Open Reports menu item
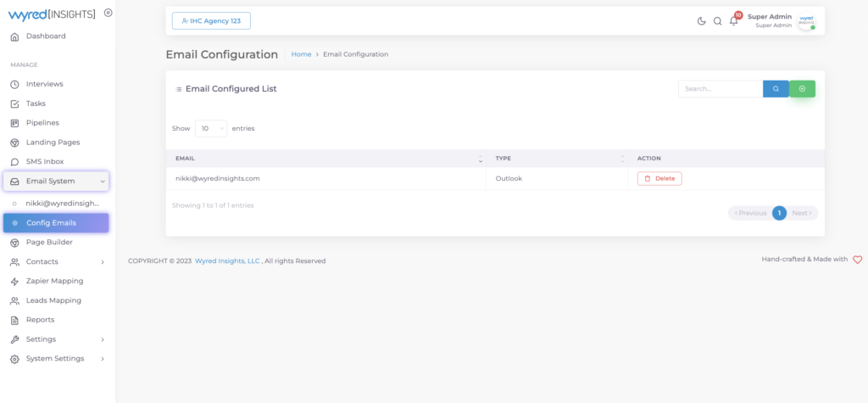The height and width of the screenshot is (403, 868). click(x=41, y=320)
